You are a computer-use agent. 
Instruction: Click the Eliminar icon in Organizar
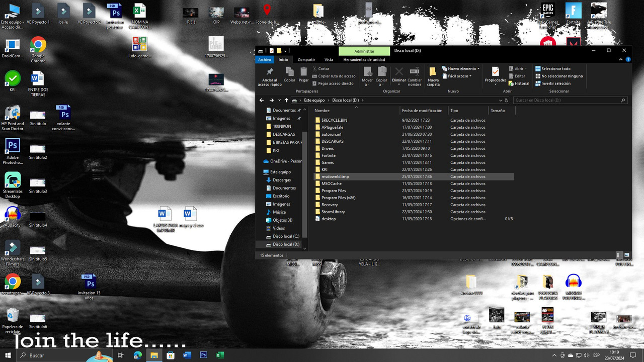[398, 75]
